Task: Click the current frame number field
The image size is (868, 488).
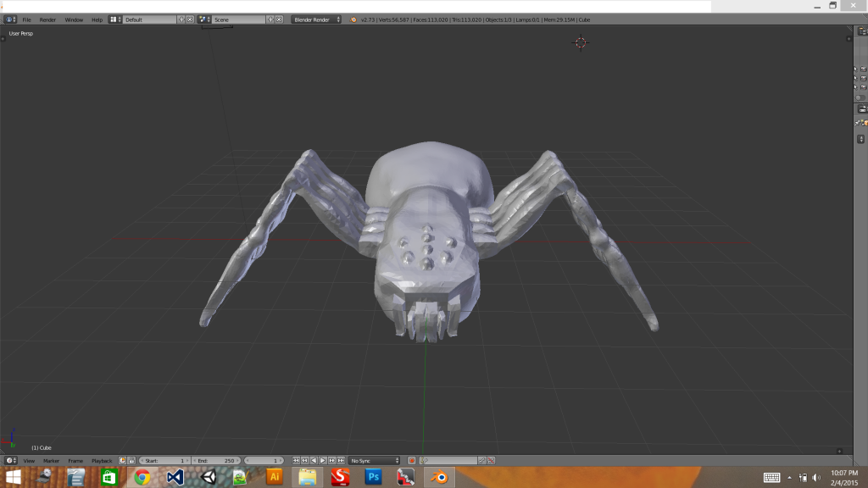Action: coord(264,460)
